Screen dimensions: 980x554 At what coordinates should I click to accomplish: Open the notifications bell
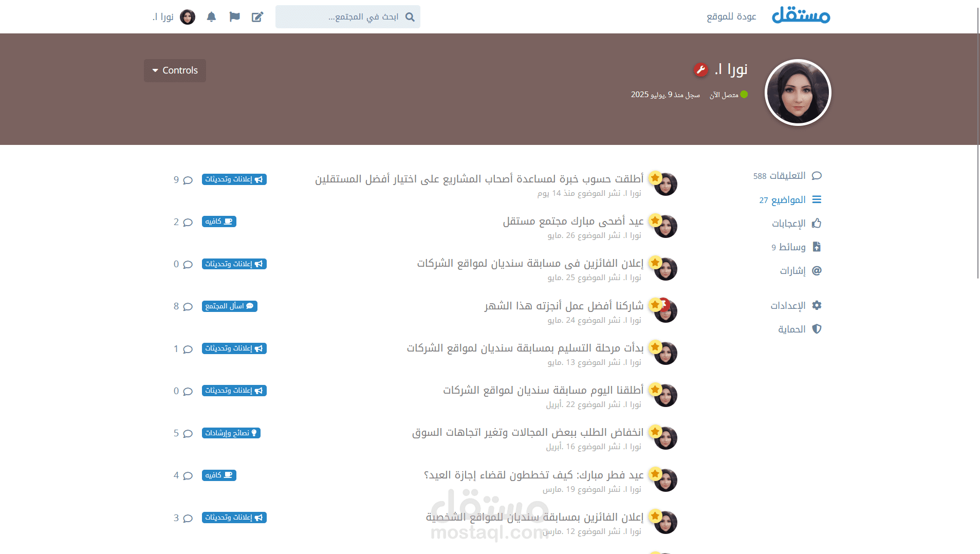click(211, 17)
